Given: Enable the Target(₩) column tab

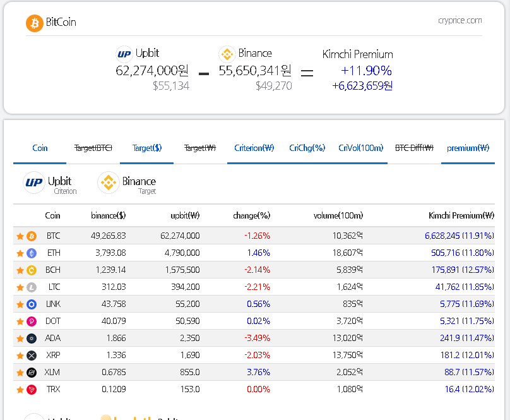Looking at the screenshot, I should (200, 148).
